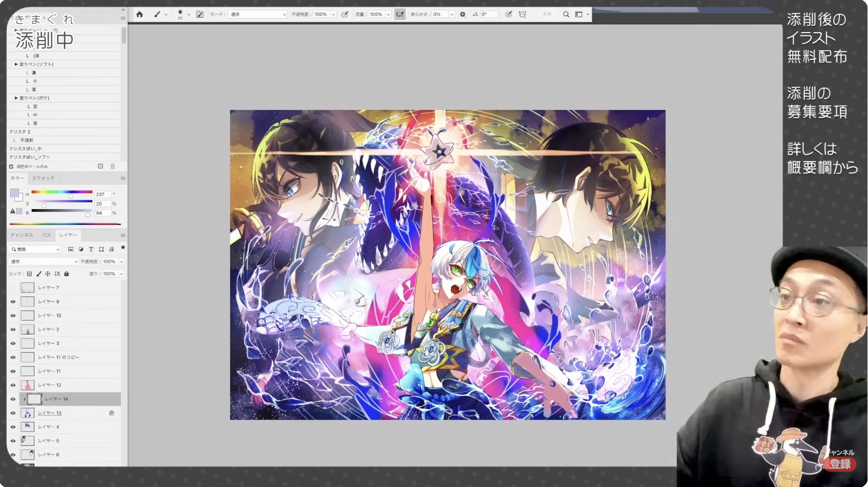Image resolution: width=868 pixels, height=487 pixels.
Task: Click the brush angle input field
Action: coord(489,14)
